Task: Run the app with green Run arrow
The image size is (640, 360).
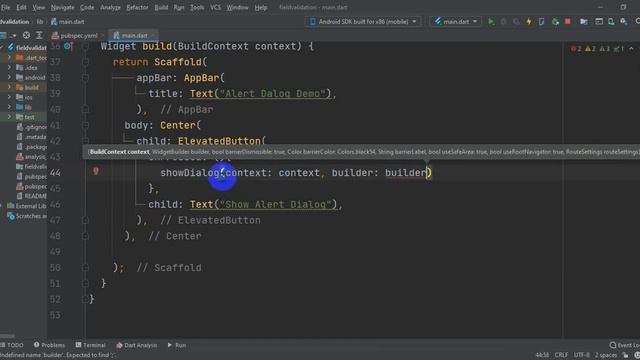Action: pyautogui.click(x=491, y=22)
